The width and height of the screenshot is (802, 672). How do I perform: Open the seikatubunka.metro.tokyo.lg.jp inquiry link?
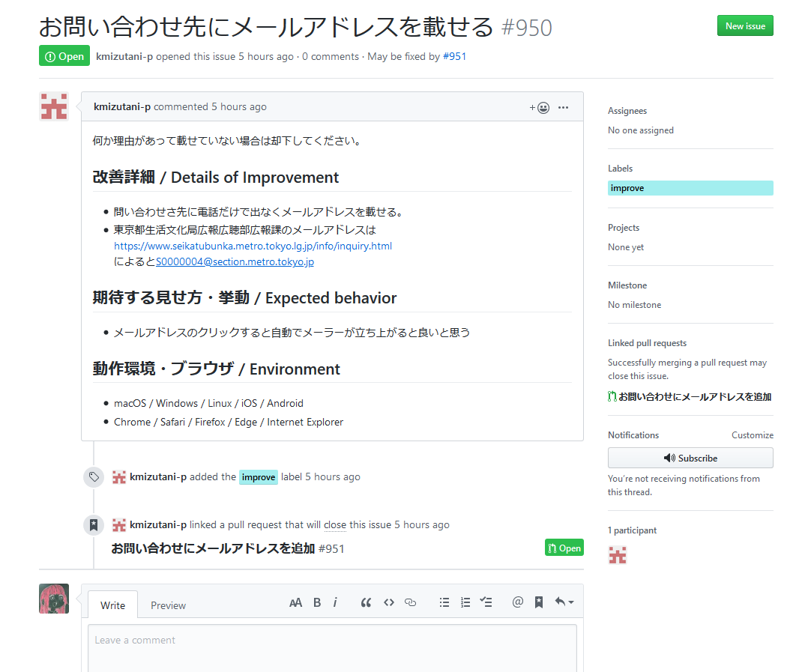coord(253,246)
